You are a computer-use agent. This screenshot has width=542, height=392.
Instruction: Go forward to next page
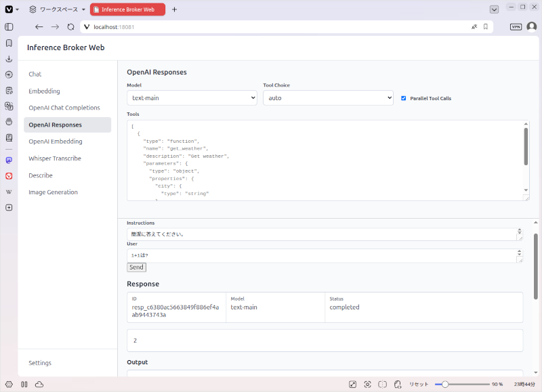tap(55, 27)
